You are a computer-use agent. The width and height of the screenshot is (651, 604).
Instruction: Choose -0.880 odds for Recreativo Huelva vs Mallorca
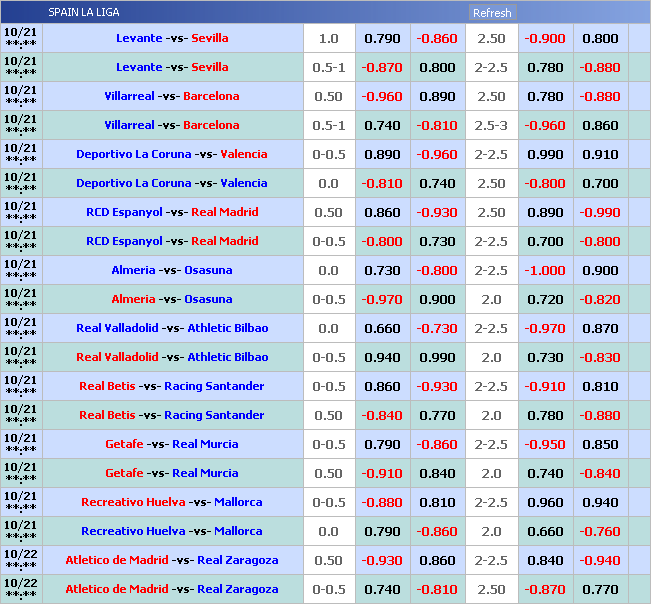pyautogui.click(x=382, y=503)
